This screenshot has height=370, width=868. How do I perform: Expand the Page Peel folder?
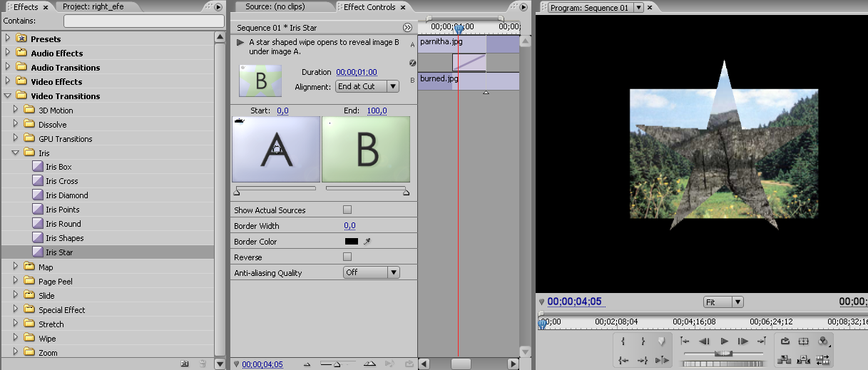click(x=16, y=281)
